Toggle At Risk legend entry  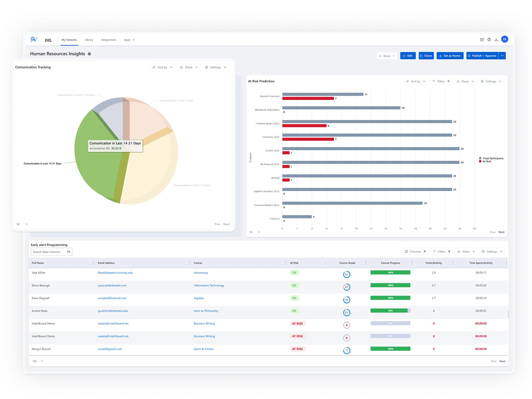pyautogui.click(x=487, y=161)
